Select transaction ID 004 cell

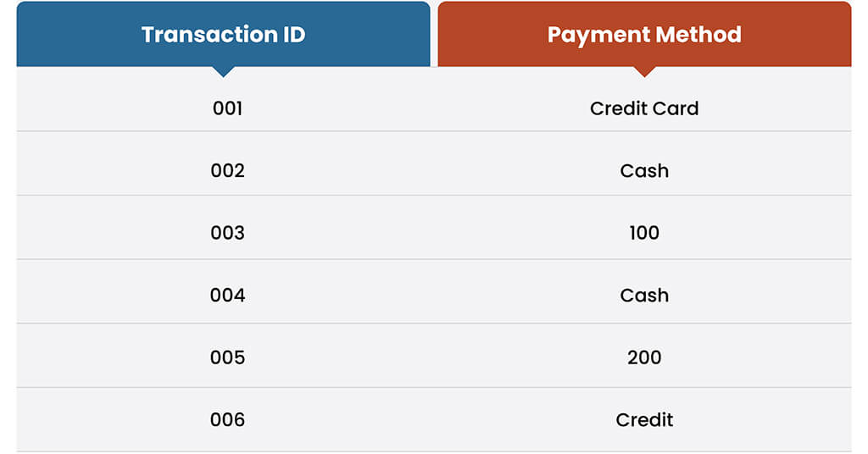(x=227, y=296)
